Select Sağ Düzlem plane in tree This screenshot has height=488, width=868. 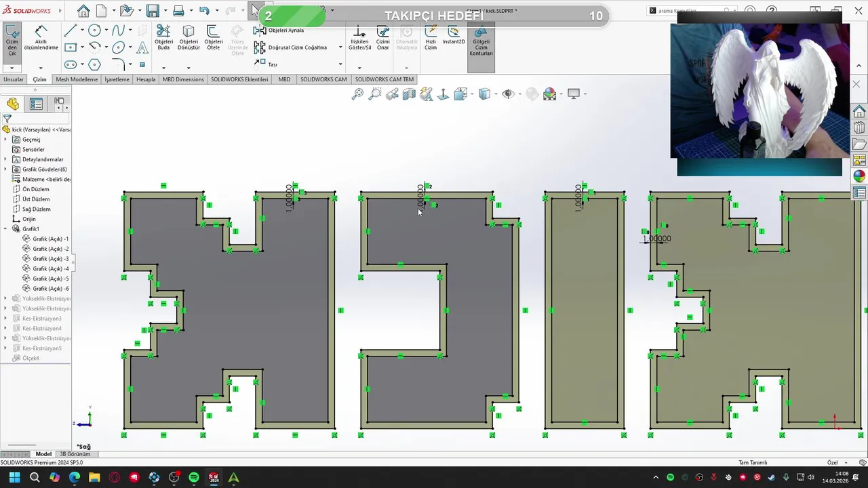click(x=37, y=209)
